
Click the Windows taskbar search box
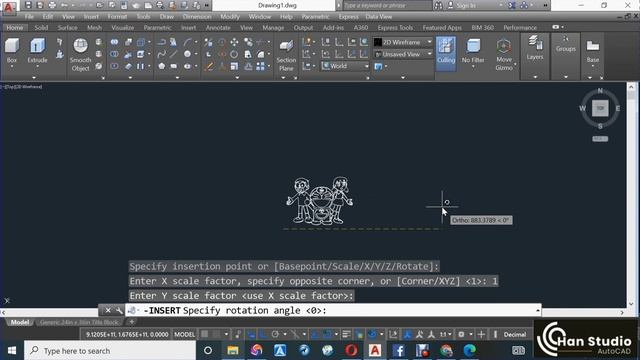click(110, 351)
